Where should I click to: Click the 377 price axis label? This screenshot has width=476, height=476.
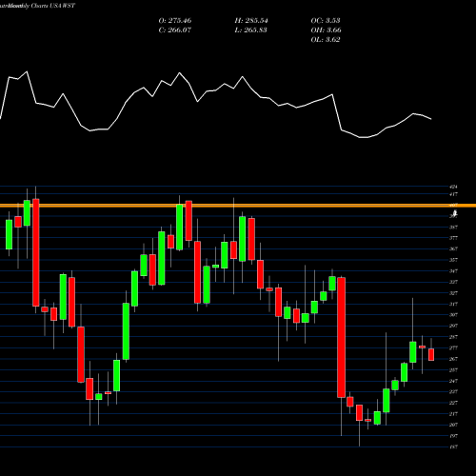(453, 238)
